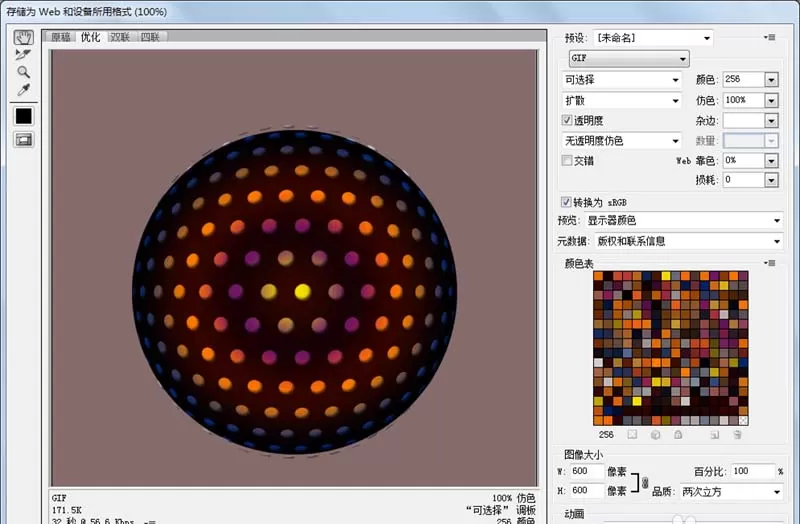800x524 pixels.
Task: Switch to the 双联 tab
Action: click(120, 37)
